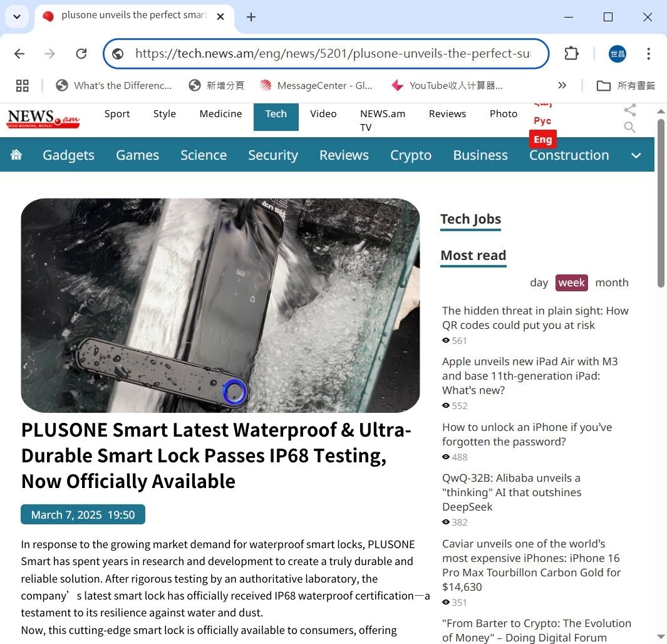This screenshot has width=667, height=644.
Task: Click the 561 views count
Action: pos(460,341)
